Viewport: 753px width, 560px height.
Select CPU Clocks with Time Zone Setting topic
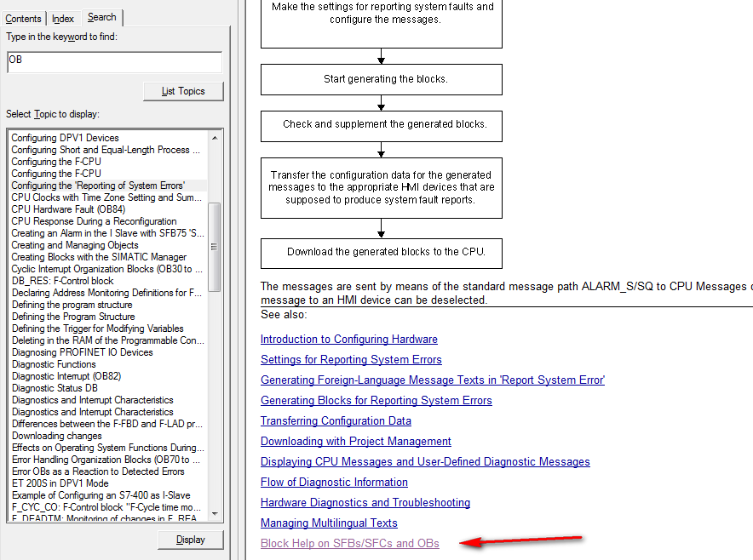click(x=106, y=197)
